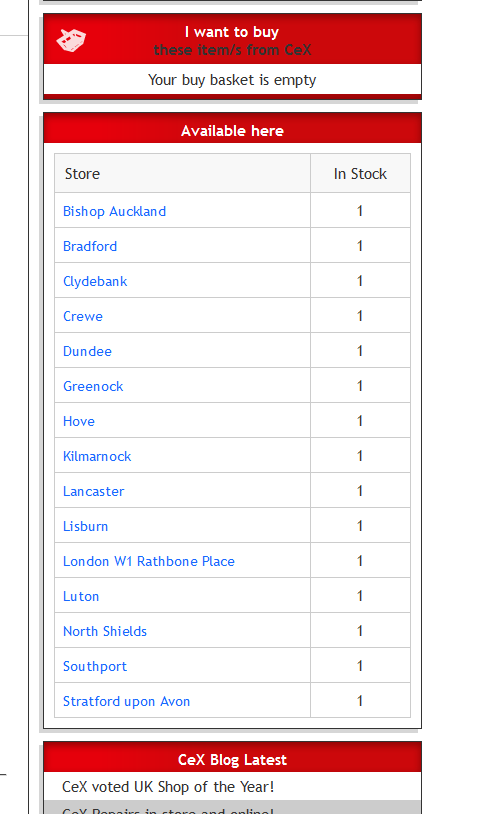Open the Dundee store link

(x=87, y=351)
